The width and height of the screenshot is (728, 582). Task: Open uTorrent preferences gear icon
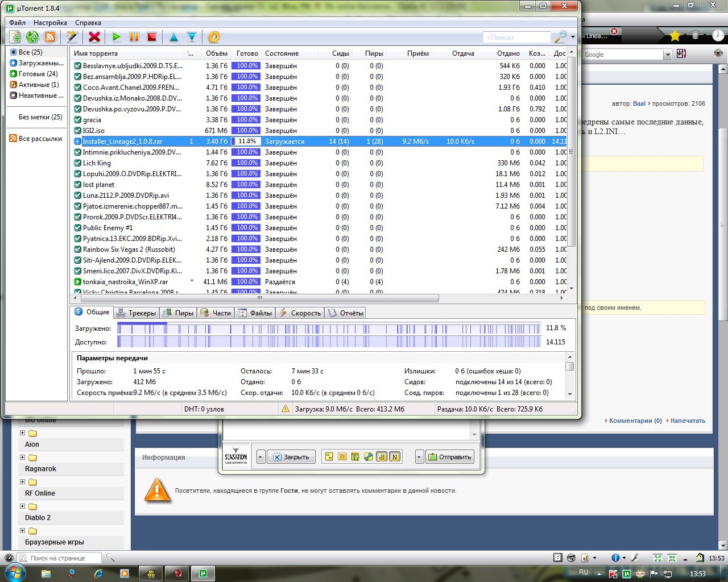tap(214, 37)
